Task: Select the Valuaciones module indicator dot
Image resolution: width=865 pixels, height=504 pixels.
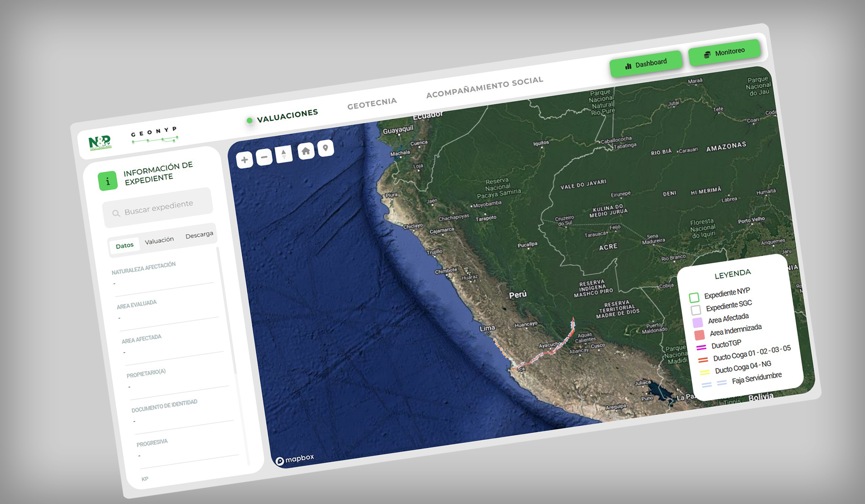Action: tap(249, 121)
